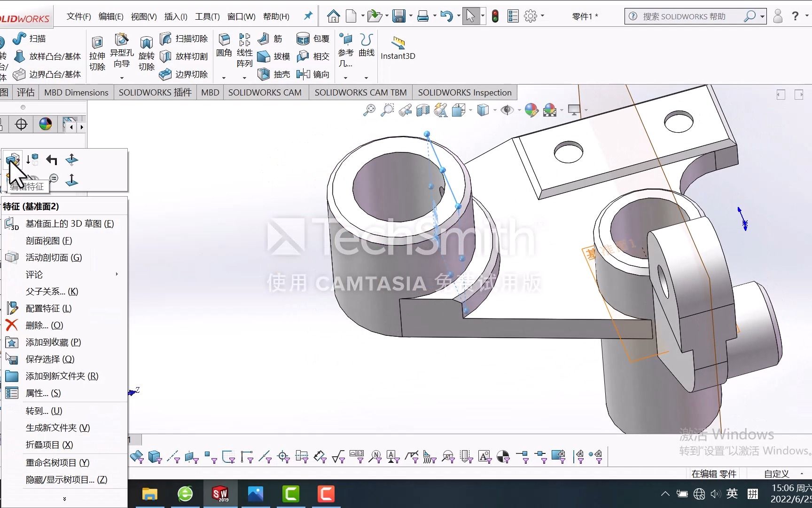Click Previous View icon

405,111
